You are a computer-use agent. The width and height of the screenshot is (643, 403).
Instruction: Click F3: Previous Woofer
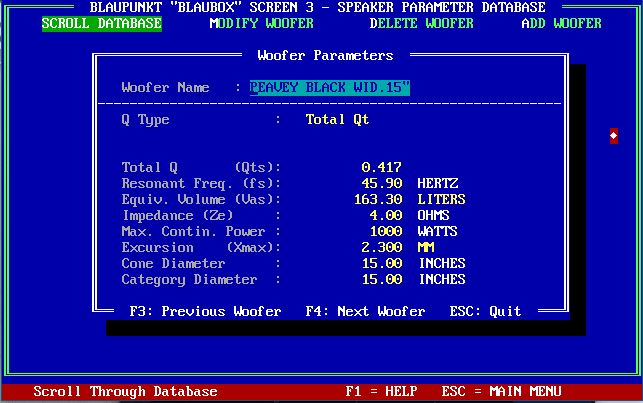pyautogui.click(x=205, y=311)
